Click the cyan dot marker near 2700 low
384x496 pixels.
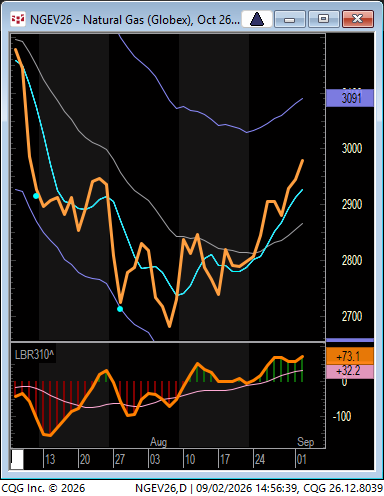click(x=120, y=309)
